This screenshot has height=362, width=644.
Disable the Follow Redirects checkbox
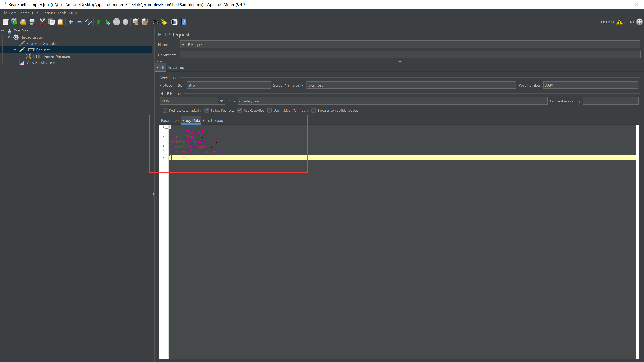pyautogui.click(x=207, y=110)
